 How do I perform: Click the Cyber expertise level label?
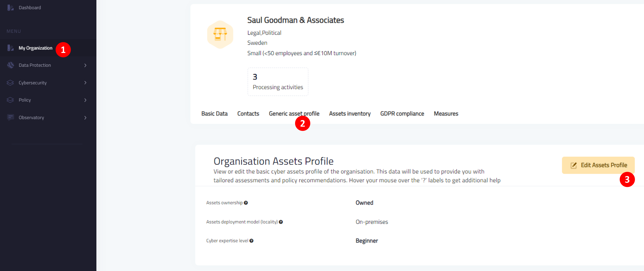click(x=227, y=241)
